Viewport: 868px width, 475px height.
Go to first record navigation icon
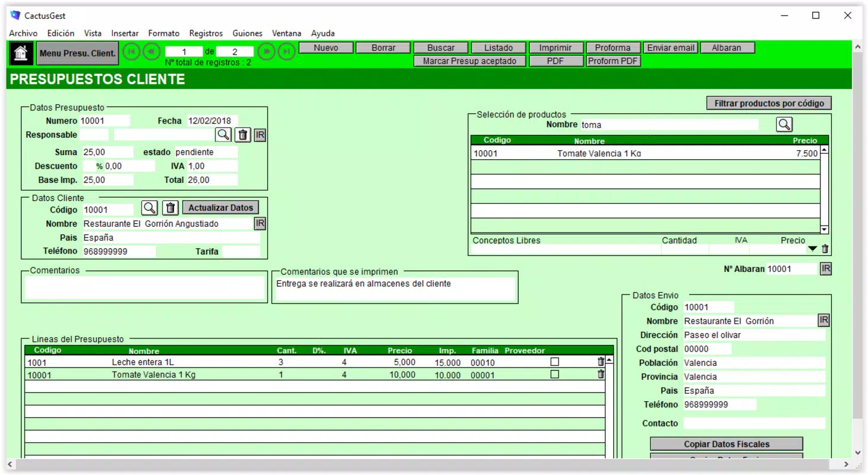click(x=132, y=52)
